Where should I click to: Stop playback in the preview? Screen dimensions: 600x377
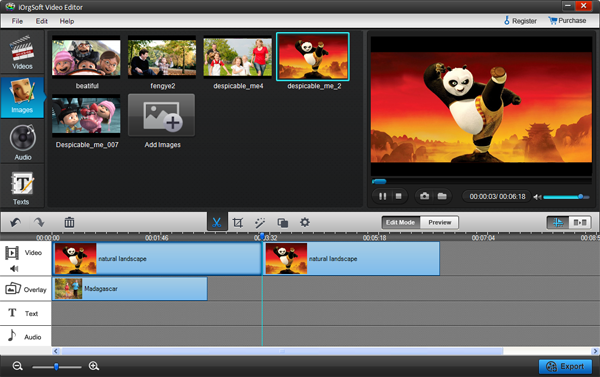pyautogui.click(x=398, y=196)
